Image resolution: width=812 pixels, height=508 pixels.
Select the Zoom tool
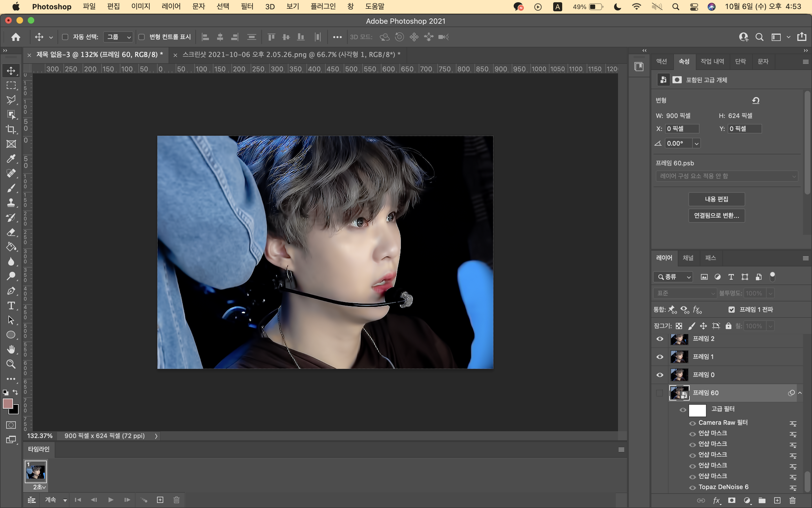11,364
